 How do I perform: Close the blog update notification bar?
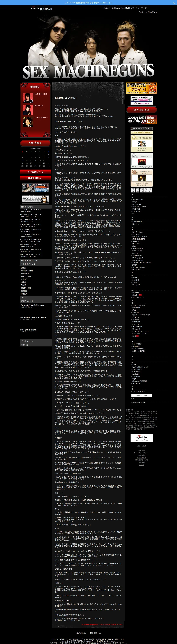click(x=174, y=3)
